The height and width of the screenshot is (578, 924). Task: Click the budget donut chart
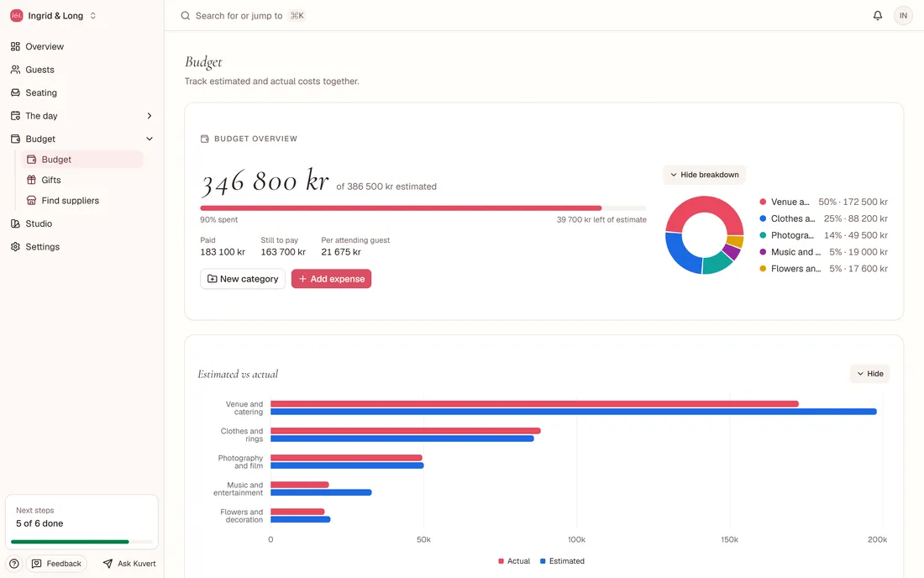[x=704, y=235]
